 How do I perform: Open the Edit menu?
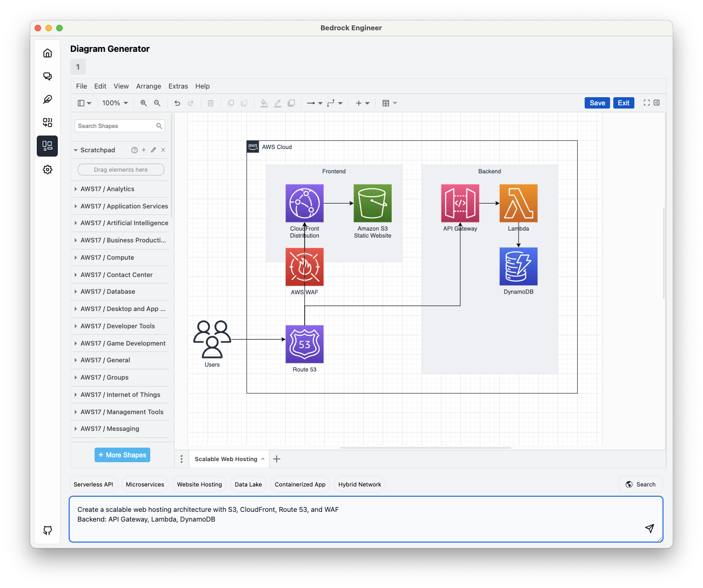tap(101, 86)
